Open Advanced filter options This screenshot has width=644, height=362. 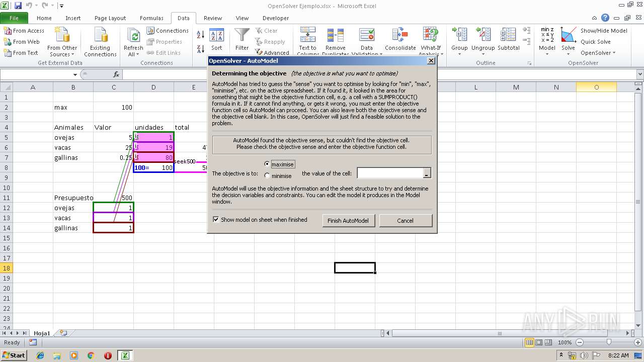click(272, 53)
